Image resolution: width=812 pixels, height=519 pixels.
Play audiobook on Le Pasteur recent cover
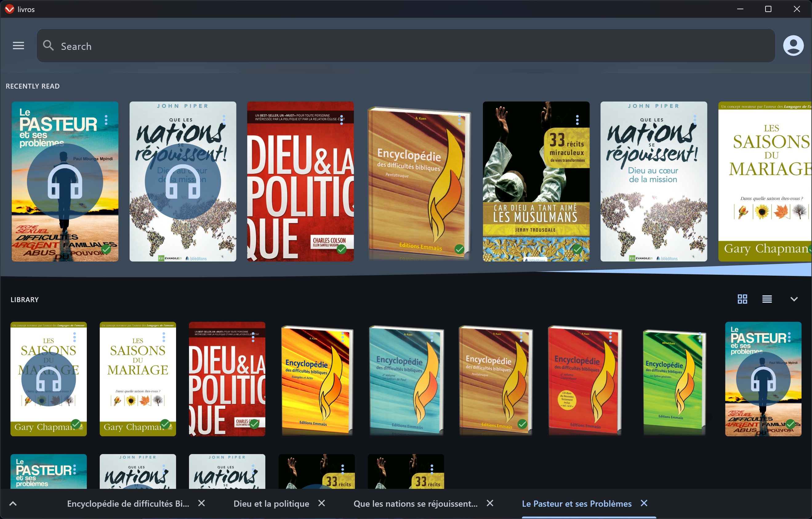coord(65,182)
